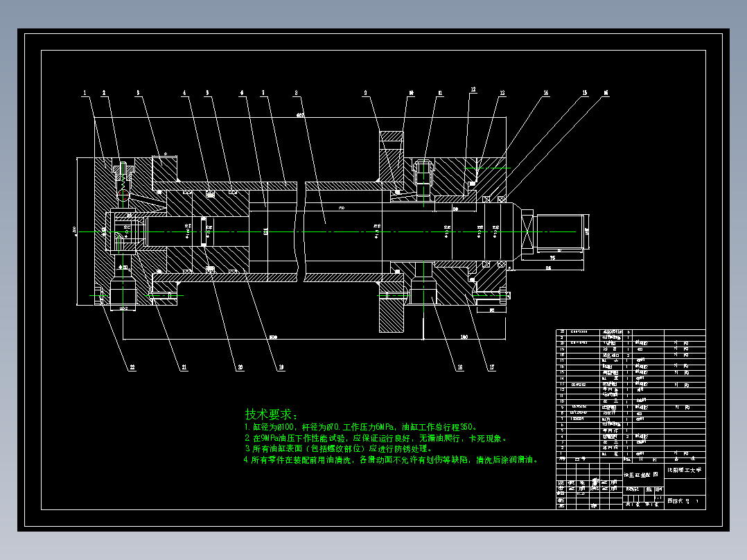
Task: Pick part balloon number 4
Action: coord(184,93)
